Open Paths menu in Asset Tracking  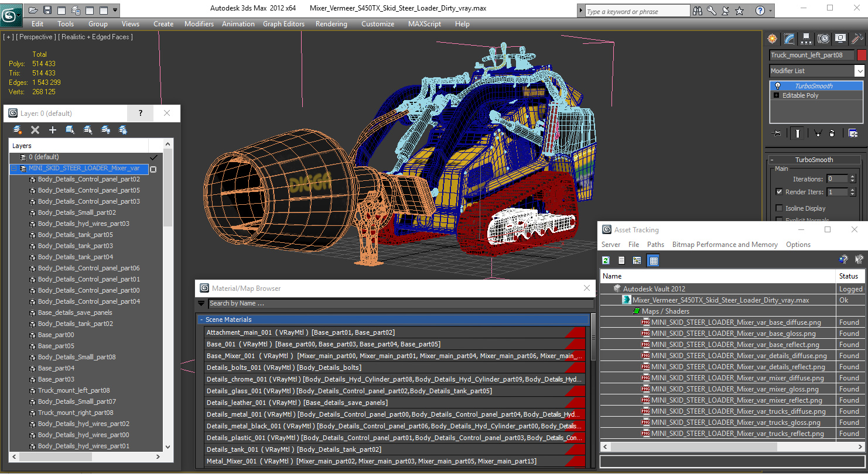pyautogui.click(x=655, y=245)
